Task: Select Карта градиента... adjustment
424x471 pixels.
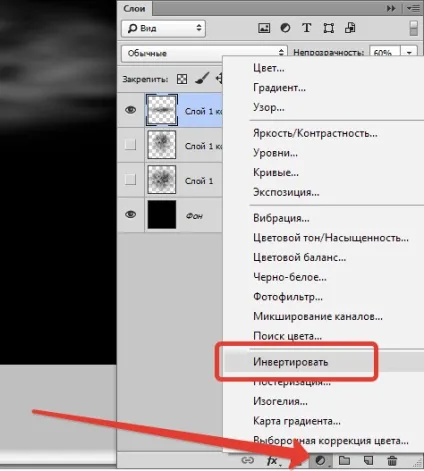Action: pyautogui.click(x=297, y=421)
